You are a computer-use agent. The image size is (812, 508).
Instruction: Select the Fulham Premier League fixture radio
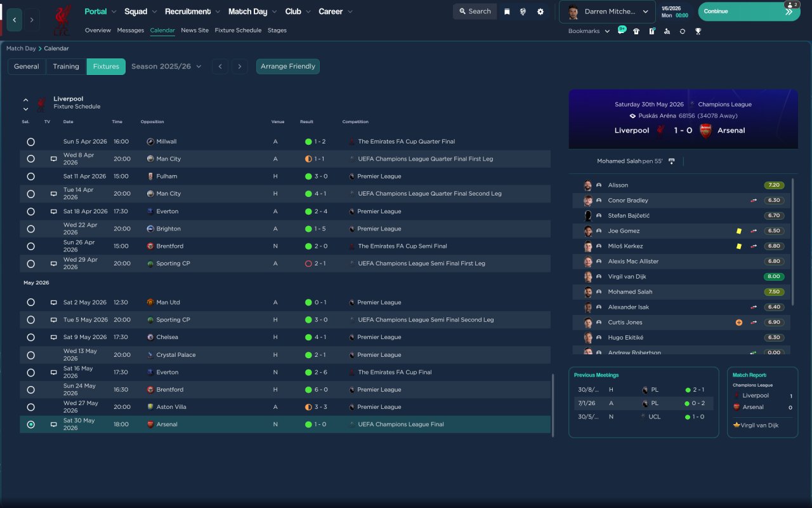point(30,177)
